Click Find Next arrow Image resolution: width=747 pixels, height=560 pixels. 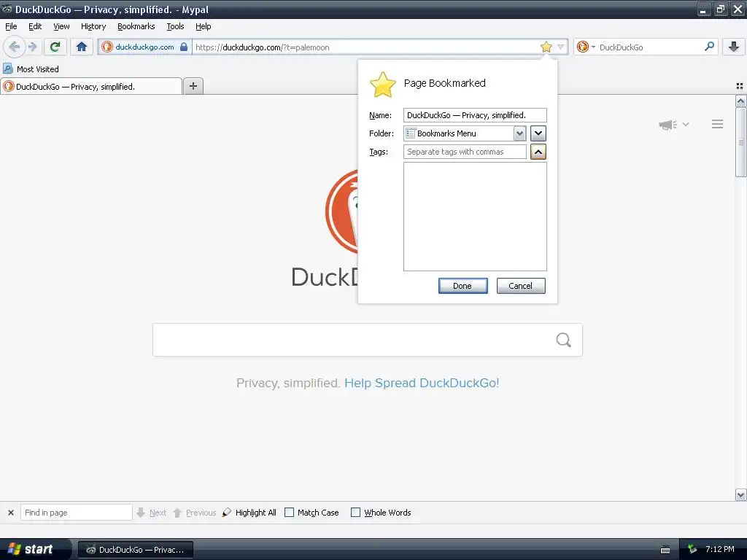pyautogui.click(x=152, y=513)
